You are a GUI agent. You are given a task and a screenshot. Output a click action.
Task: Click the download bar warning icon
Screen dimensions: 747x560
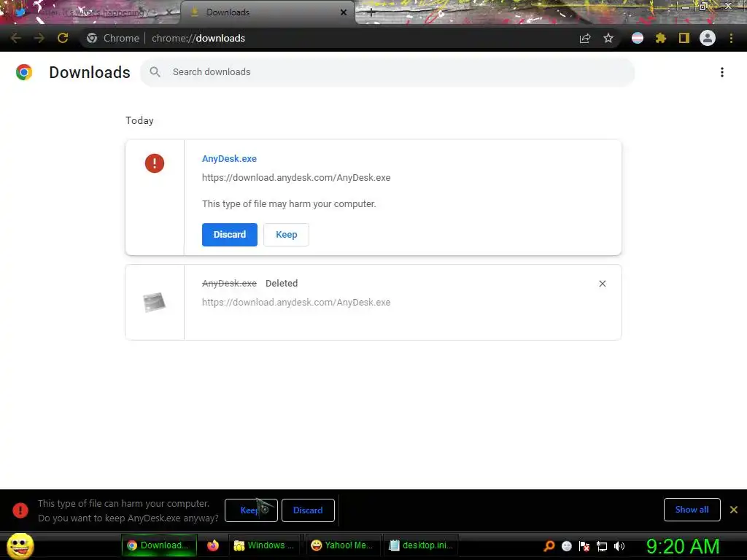20,510
